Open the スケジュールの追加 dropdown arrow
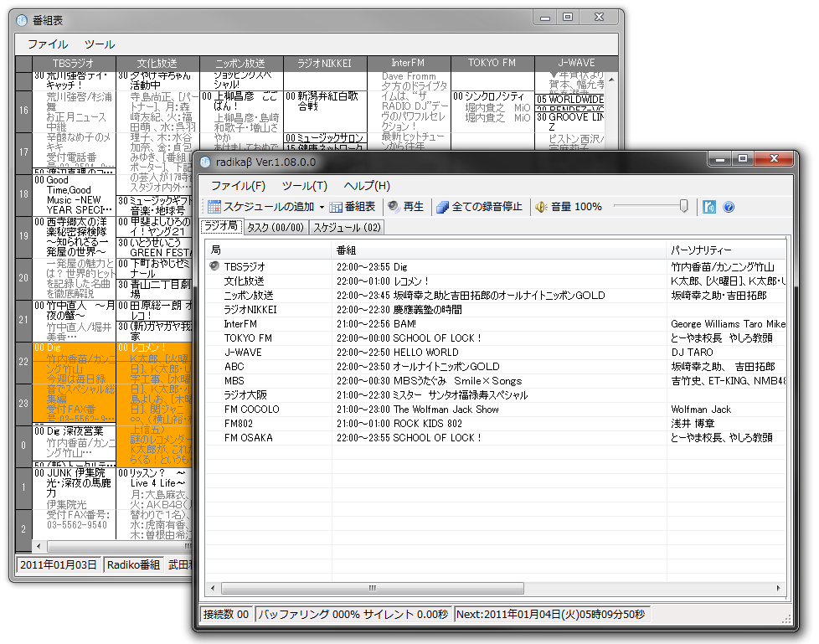This screenshot has width=819, height=644. [x=322, y=208]
